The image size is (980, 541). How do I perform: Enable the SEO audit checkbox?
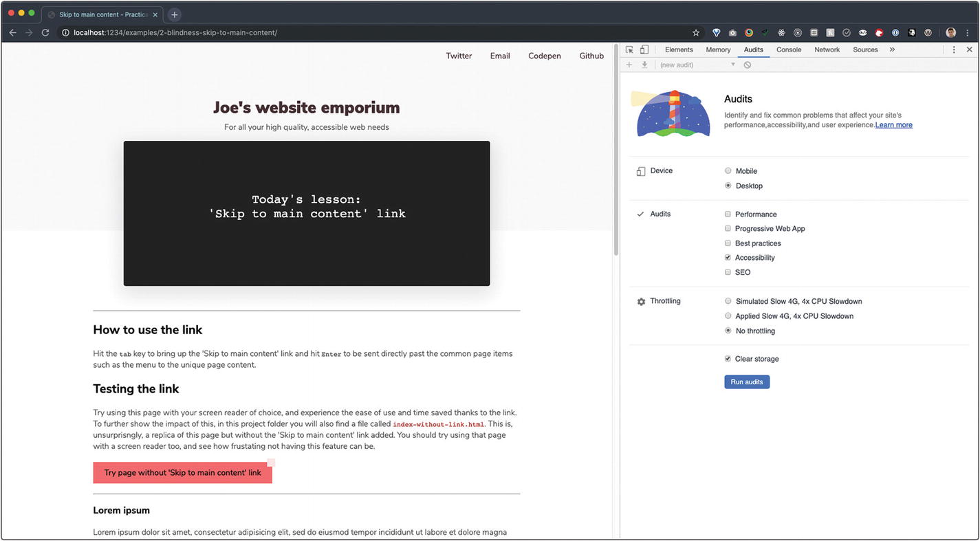(x=728, y=272)
